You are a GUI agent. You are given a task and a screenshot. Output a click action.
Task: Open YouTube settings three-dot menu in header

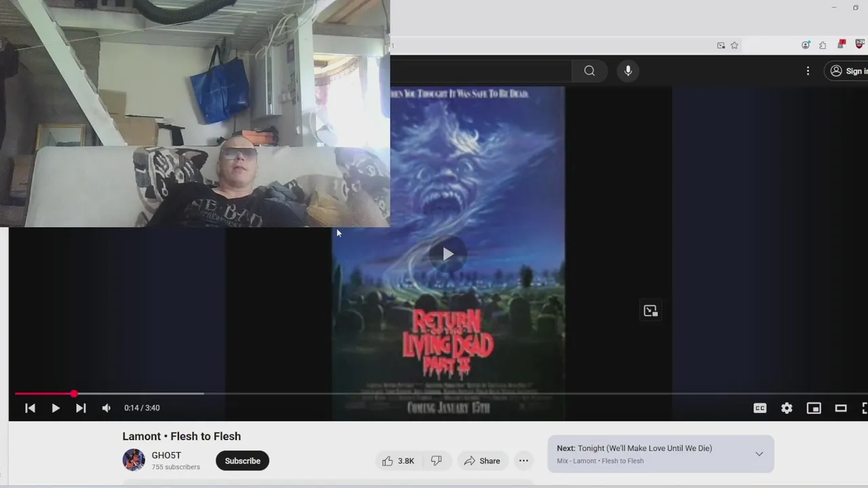pyautogui.click(x=808, y=70)
